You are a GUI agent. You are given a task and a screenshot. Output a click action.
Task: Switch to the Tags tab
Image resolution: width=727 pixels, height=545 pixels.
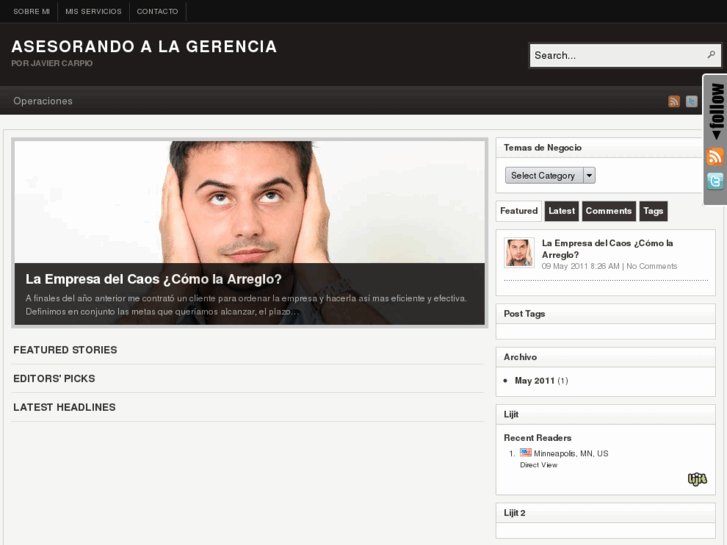(x=653, y=211)
